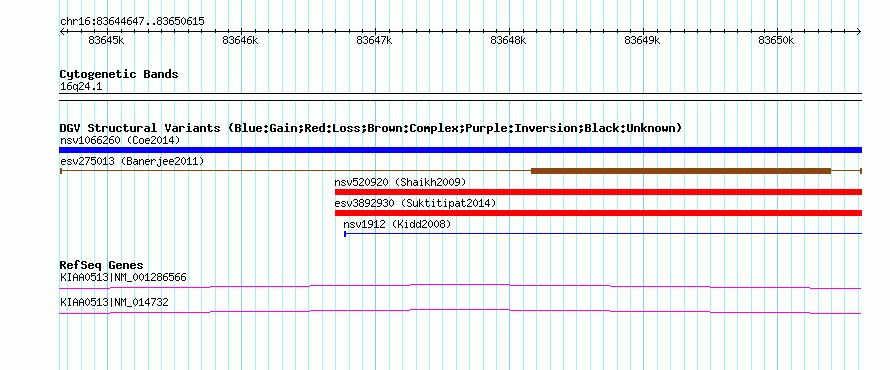This screenshot has width=890, height=370.
Task: Click the RefSeq Genes track title
Action: (101, 266)
